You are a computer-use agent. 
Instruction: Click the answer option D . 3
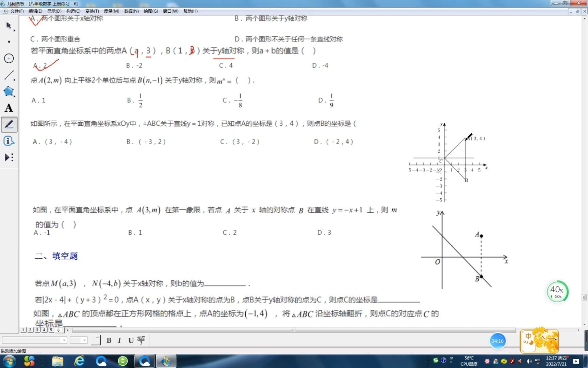pos(324,232)
